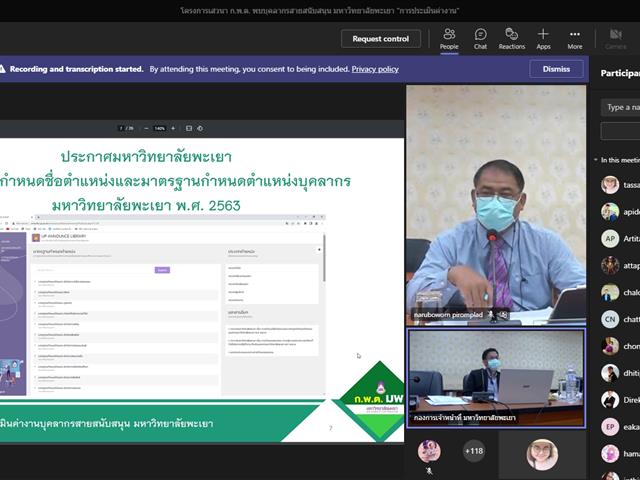Open the People panel in the meeting toolbar

tap(449, 39)
